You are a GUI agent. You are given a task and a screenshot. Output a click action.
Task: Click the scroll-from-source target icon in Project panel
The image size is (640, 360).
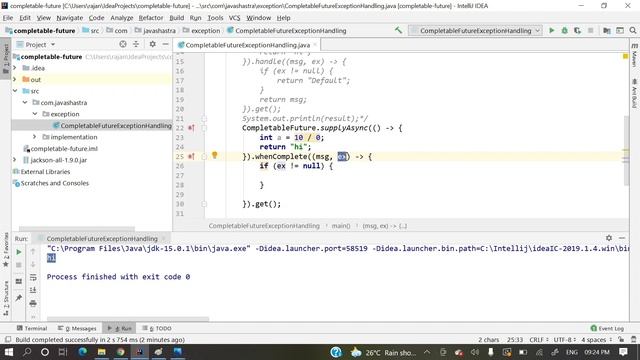123,44
